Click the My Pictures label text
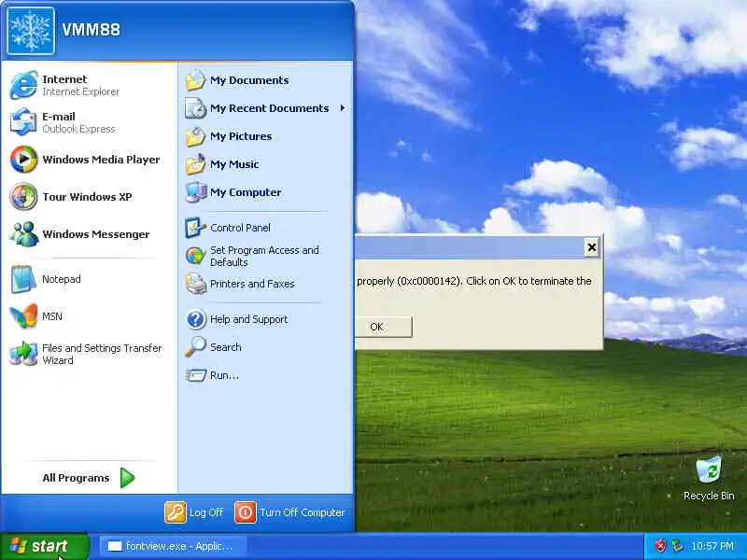Image resolution: width=747 pixels, height=560 pixels. (x=241, y=136)
